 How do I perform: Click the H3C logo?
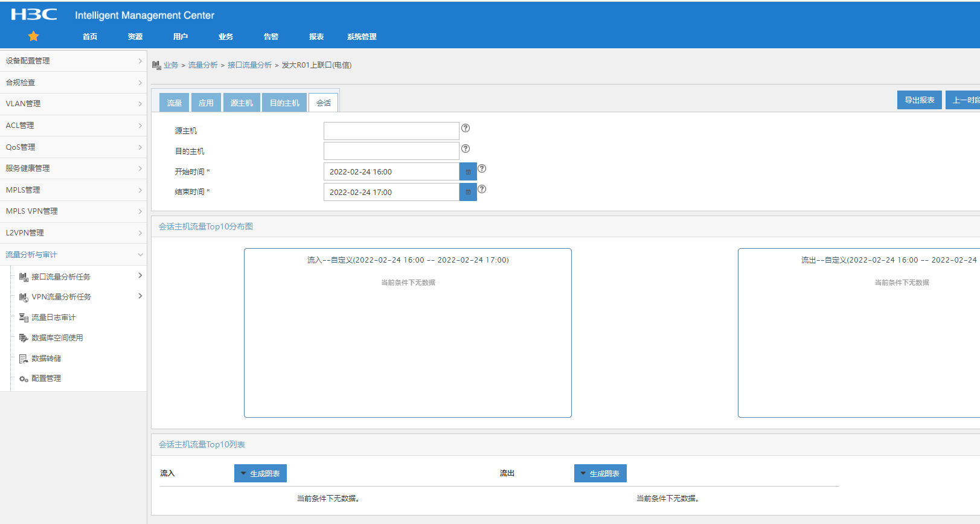(x=34, y=14)
